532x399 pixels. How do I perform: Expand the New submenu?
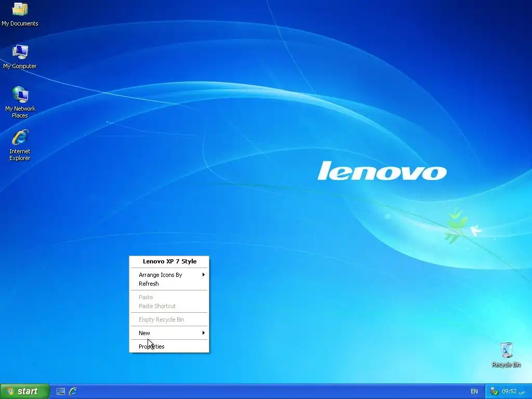point(169,333)
